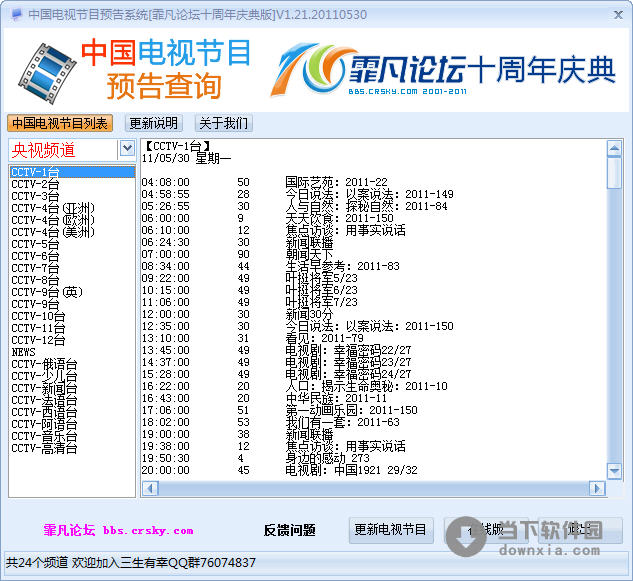Click the 16:22:00 人口 schedule row
The image size is (633, 581).
coord(295,386)
